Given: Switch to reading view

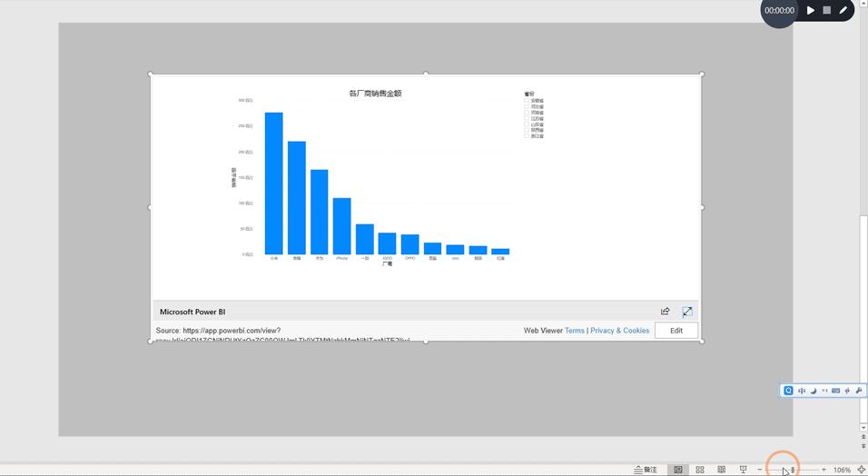Looking at the screenshot, I should [x=722, y=470].
